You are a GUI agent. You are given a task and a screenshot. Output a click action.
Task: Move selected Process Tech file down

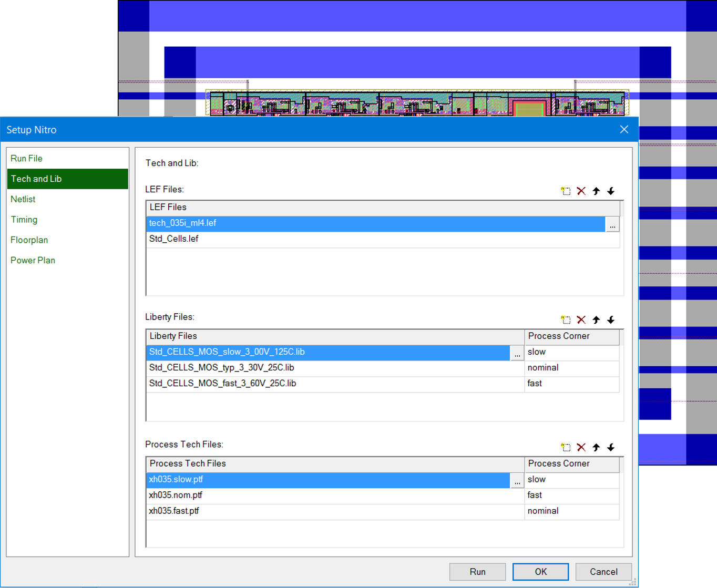611,447
